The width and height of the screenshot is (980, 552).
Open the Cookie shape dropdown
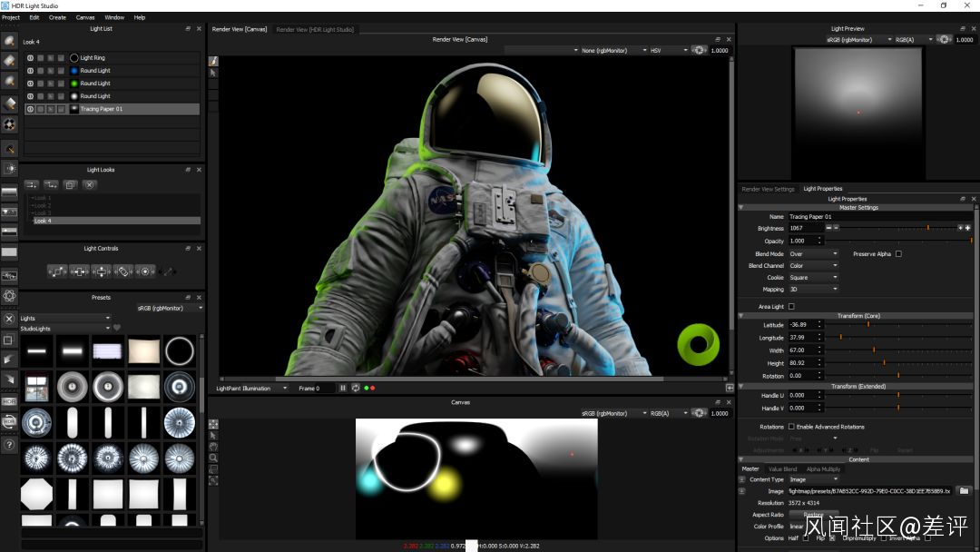(x=813, y=278)
